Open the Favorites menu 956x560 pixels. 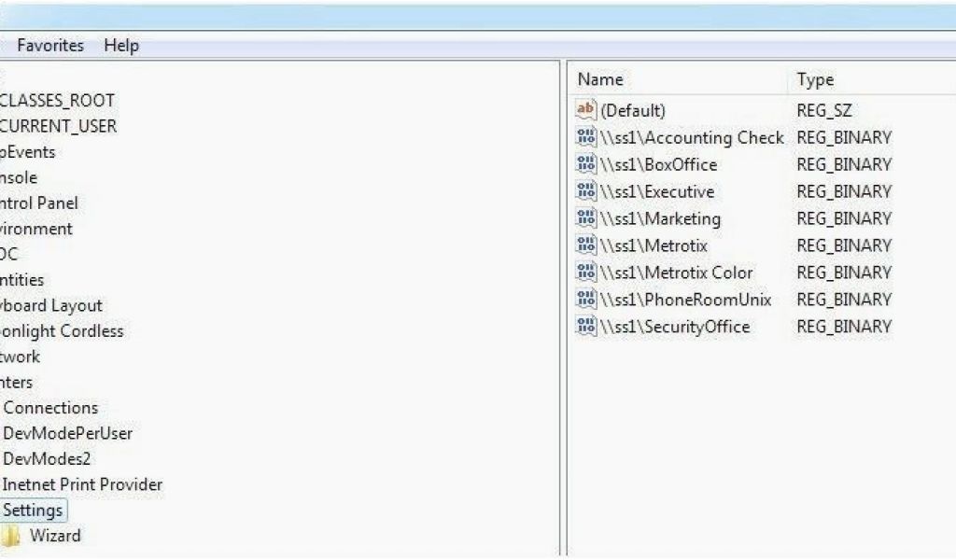50,45
